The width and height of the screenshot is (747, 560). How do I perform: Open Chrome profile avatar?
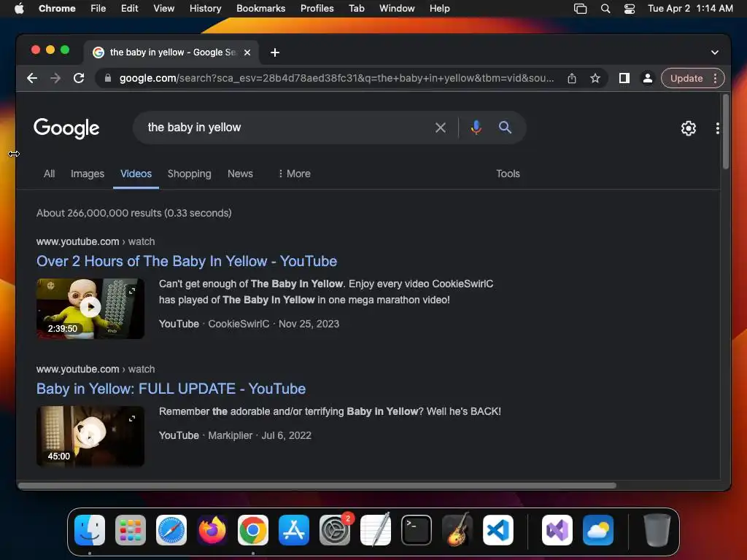point(648,78)
